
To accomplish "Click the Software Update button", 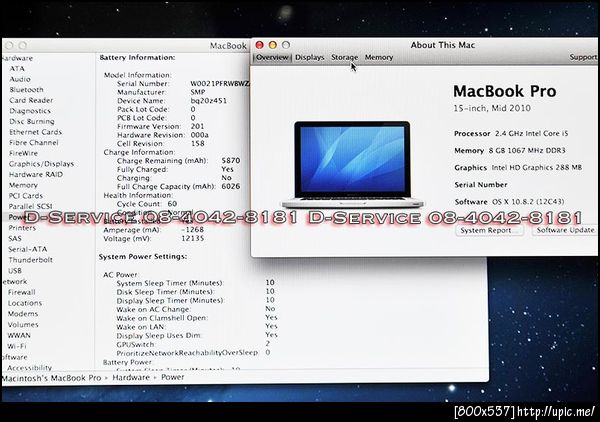I will (565, 230).
